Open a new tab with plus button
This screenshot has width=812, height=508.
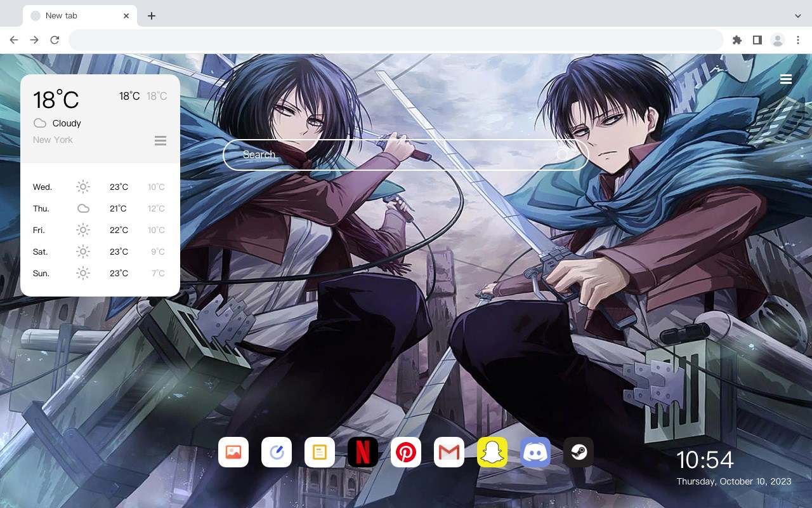pos(151,16)
